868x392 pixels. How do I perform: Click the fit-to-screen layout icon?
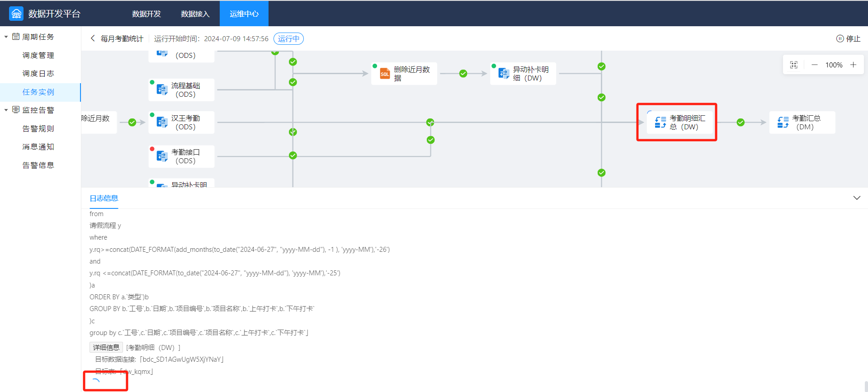(x=794, y=65)
